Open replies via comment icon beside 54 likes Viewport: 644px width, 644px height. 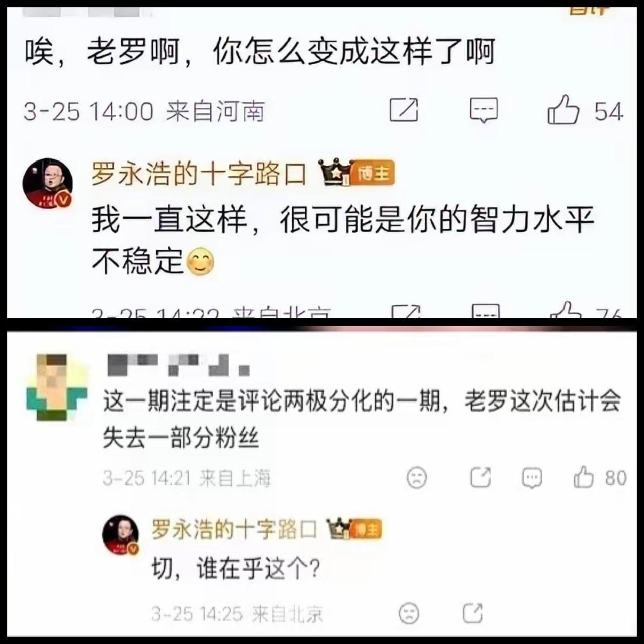pyautogui.click(x=484, y=110)
